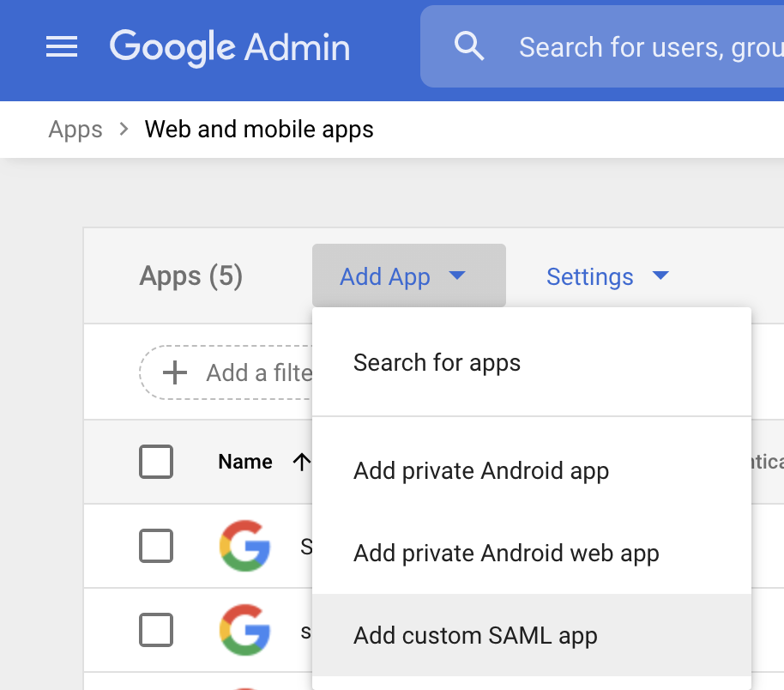Click the plus icon in filter

click(175, 372)
